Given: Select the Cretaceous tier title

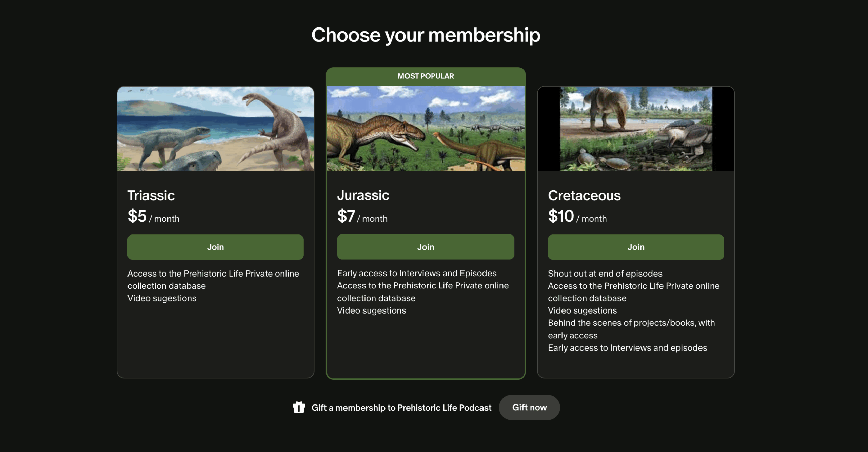Looking at the screenshot, I should [584, 195].
